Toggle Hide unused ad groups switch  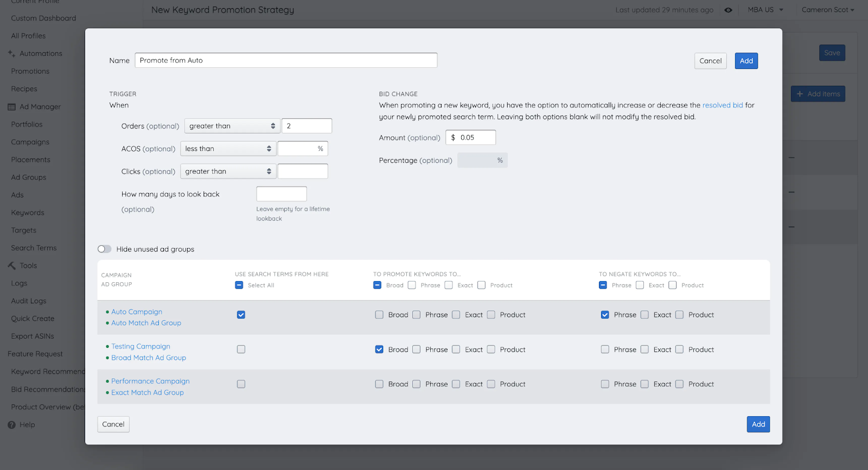click(104, 249)
